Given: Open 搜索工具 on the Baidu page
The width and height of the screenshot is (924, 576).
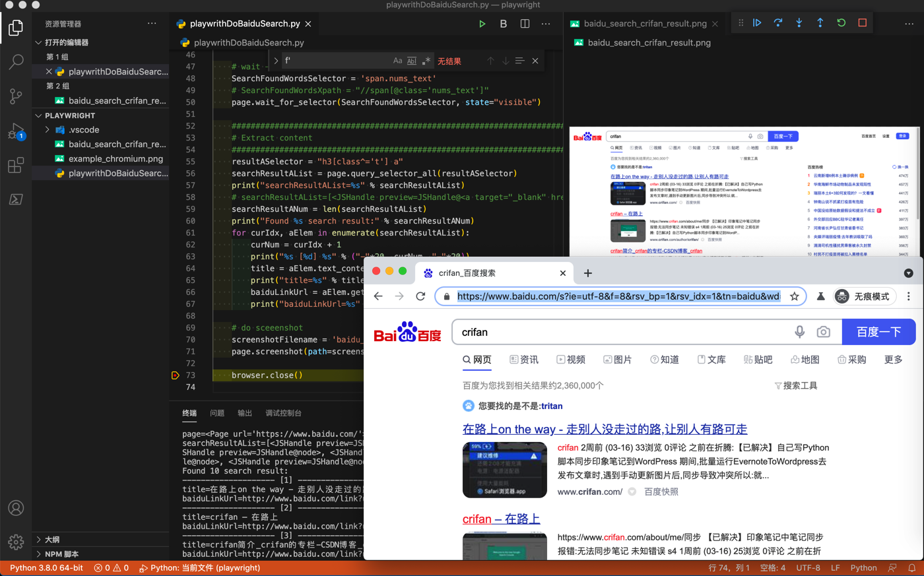Looking at the screenshot, I should pyautogui.click(x=796, y=386).
